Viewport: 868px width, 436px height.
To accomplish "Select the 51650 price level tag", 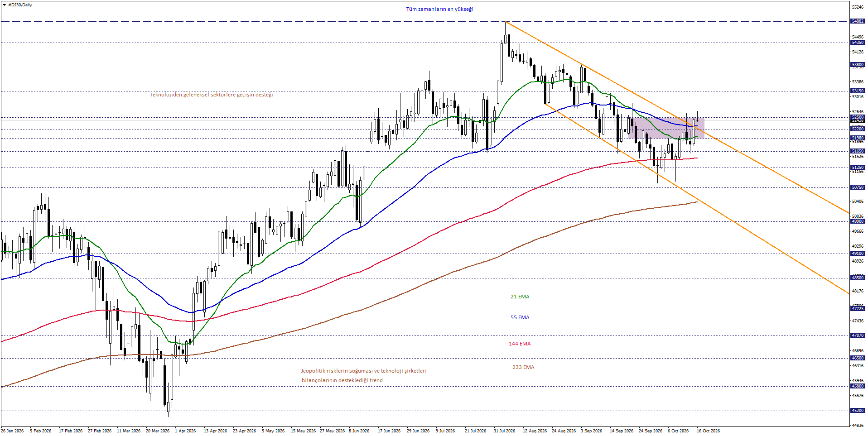I will (x=858, y=151).
